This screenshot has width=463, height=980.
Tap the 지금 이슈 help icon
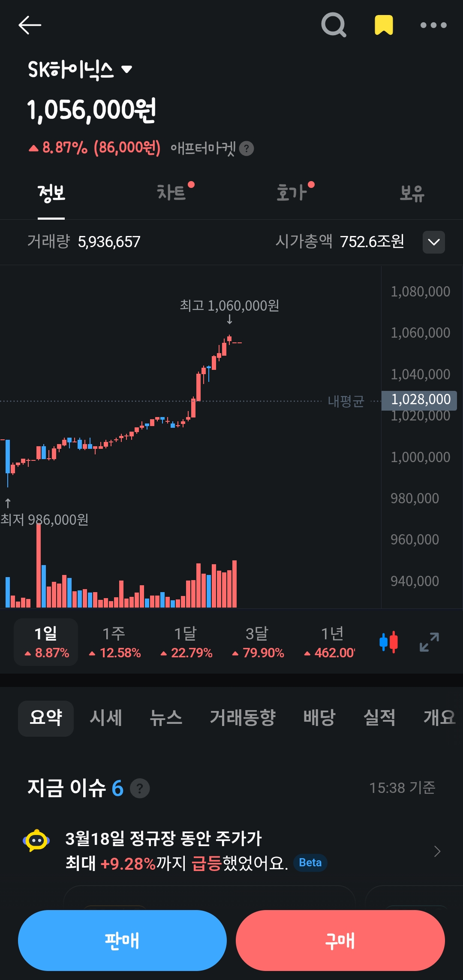point(140,788)
